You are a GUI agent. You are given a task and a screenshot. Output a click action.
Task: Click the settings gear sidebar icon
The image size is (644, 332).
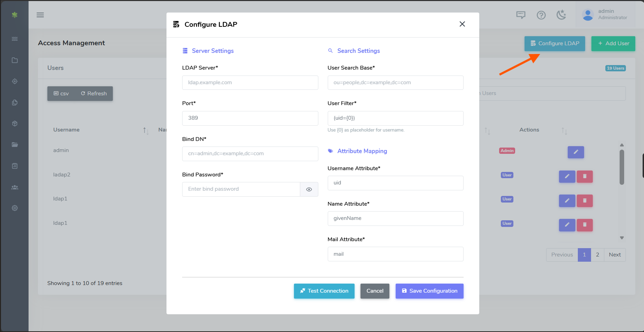click(x=15, y=208)
